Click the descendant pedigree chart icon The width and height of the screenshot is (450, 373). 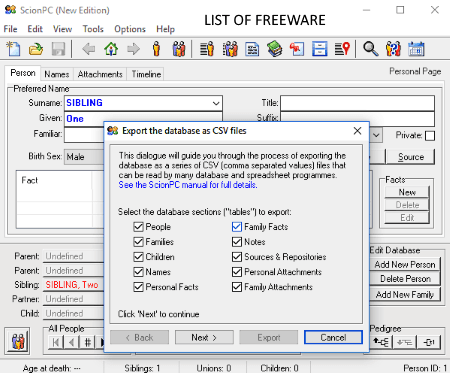[x=404, y=342]
